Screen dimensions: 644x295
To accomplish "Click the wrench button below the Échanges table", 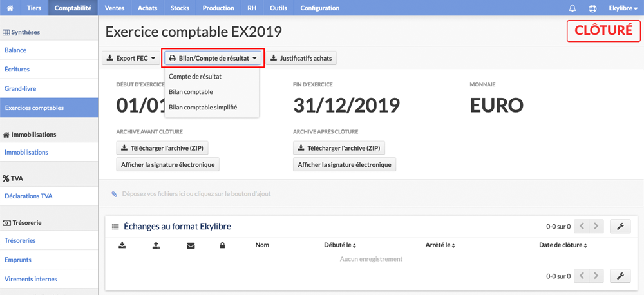I will coord(621,276).
